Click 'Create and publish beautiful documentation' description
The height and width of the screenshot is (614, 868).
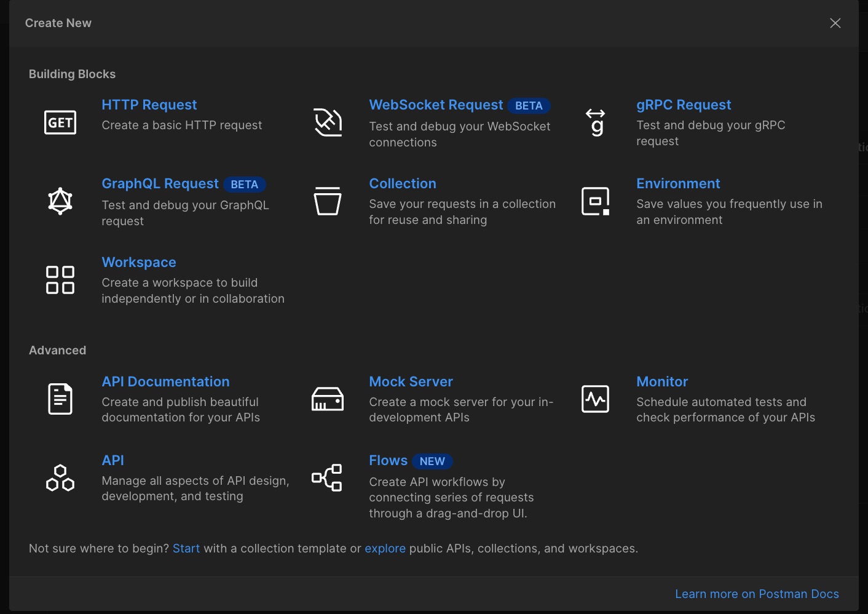tap(181, 410)
